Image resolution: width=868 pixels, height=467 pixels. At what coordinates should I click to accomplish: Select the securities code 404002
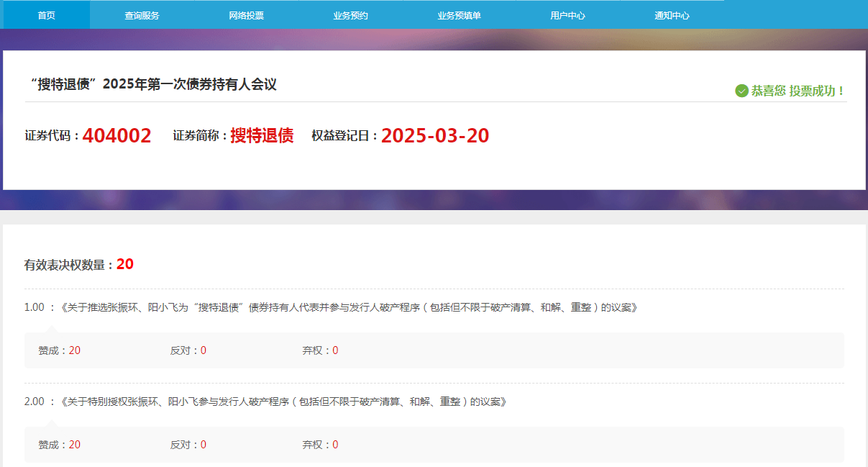pos(117,136)
